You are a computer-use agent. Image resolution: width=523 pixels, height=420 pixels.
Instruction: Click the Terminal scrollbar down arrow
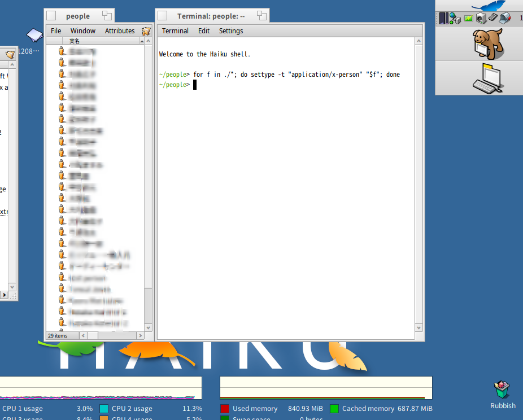[419, 327]
